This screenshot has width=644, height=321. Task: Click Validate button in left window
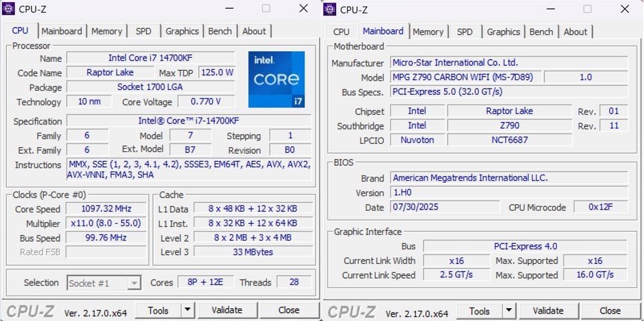point(227,310)
